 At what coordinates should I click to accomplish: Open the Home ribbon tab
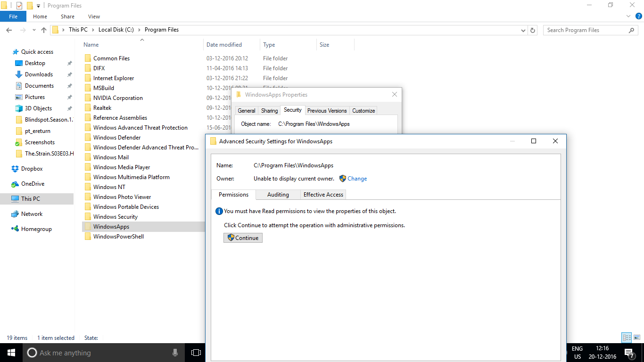point(40,16)
